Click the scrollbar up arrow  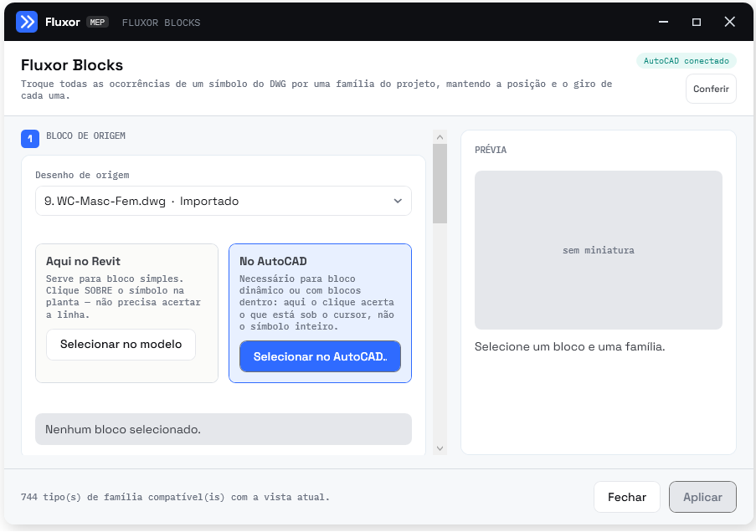(440, 137)
